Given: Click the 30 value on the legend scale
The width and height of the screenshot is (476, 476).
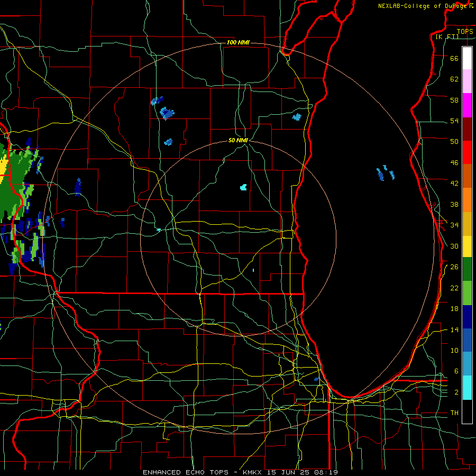Looking at the screenshot, I should 454,246.
